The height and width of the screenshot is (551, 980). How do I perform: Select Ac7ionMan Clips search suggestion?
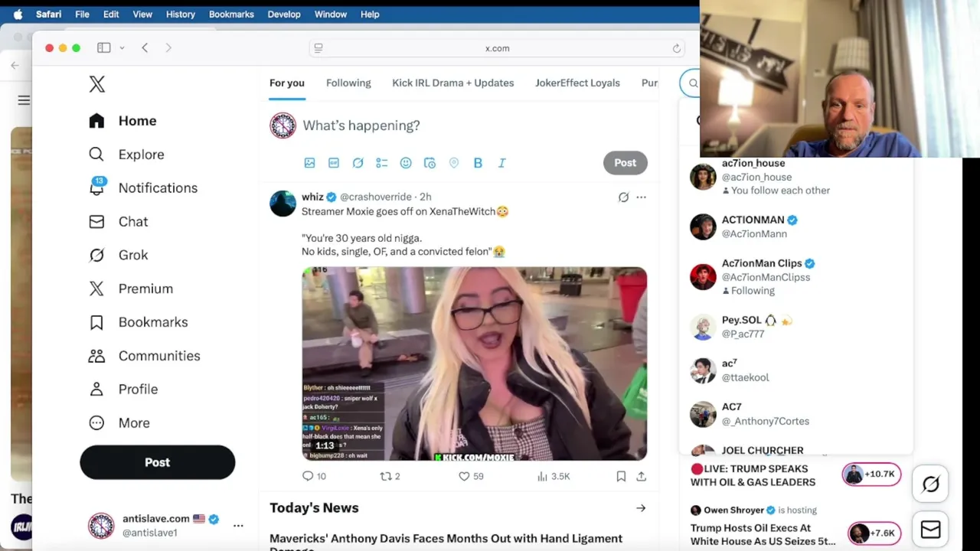click(796, 276)
